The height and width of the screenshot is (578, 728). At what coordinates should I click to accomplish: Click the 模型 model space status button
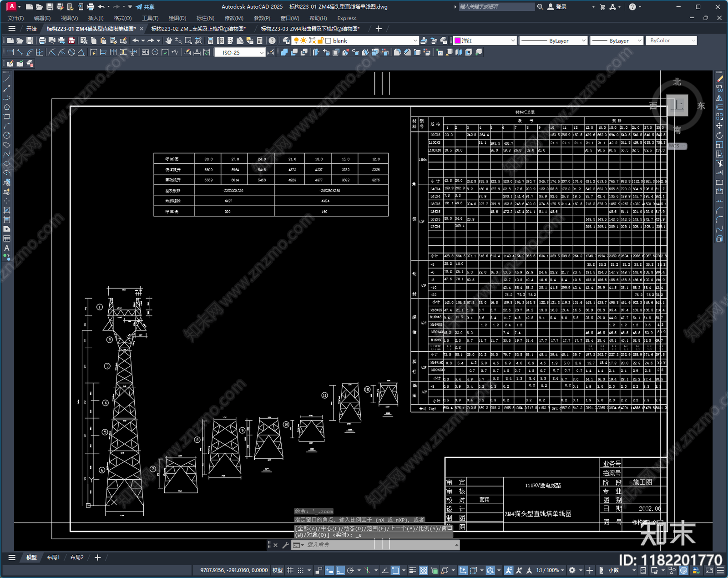click(x=277, y=570)
